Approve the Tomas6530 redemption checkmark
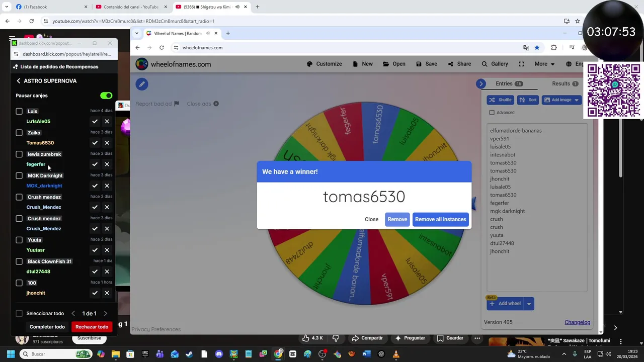 coord(95,143)
